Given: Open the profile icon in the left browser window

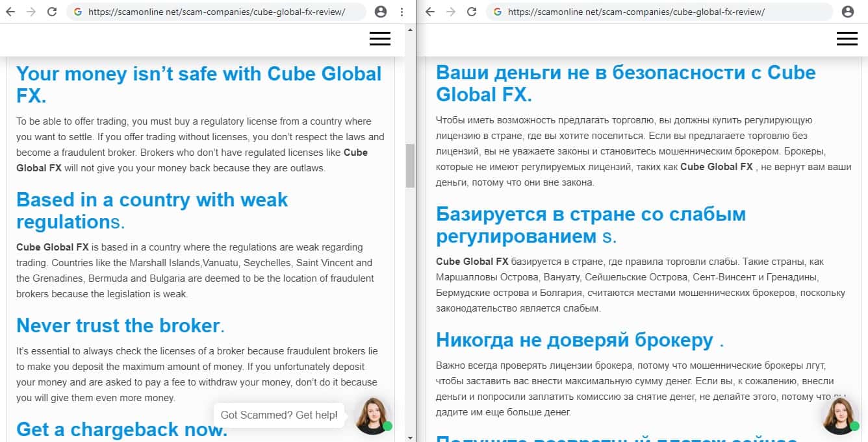Looking at the screenshot, I should pyautogui.click(x=381, y=12).
